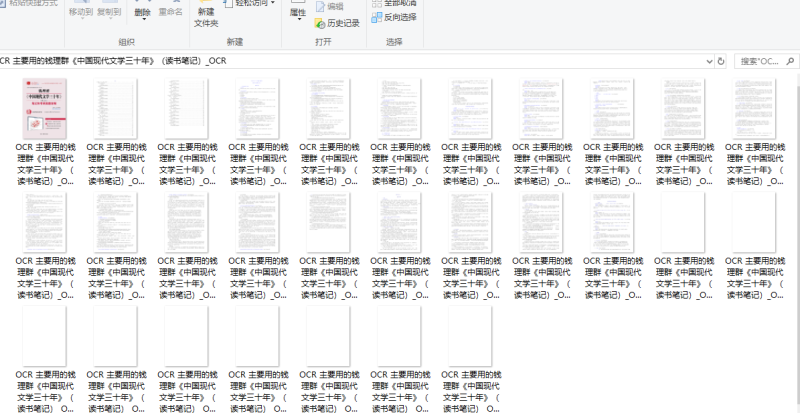Open 历史记录 (History)
The image size is (800, 413).
tap(337, 23)
